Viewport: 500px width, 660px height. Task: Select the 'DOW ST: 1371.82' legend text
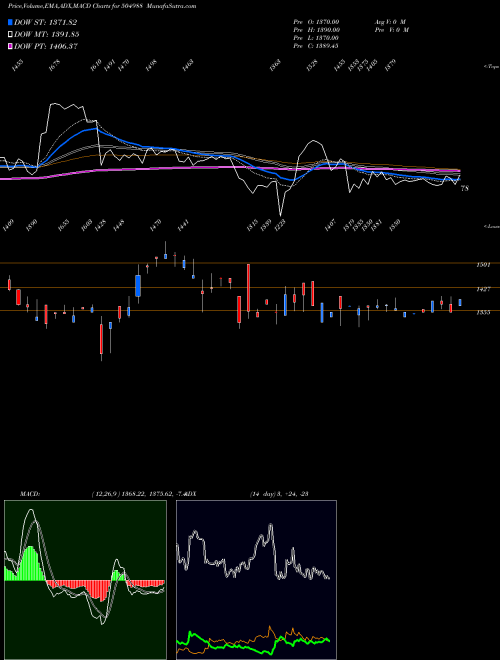tap(45, 22)
